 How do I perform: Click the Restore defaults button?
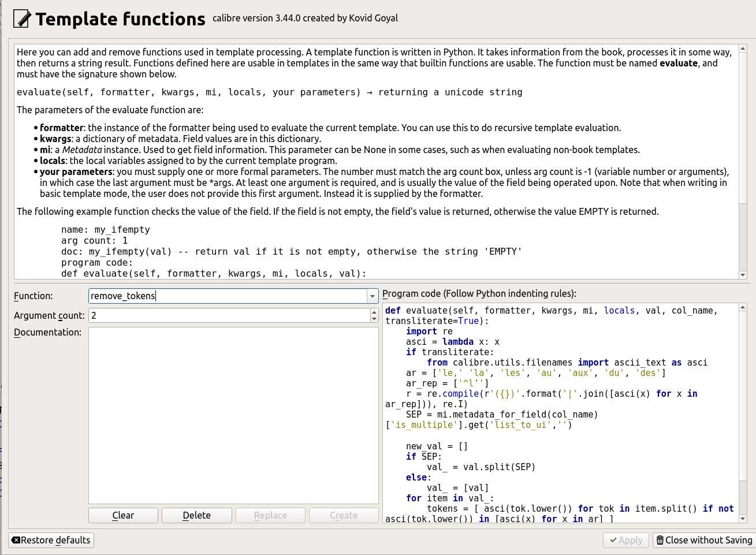51,540
